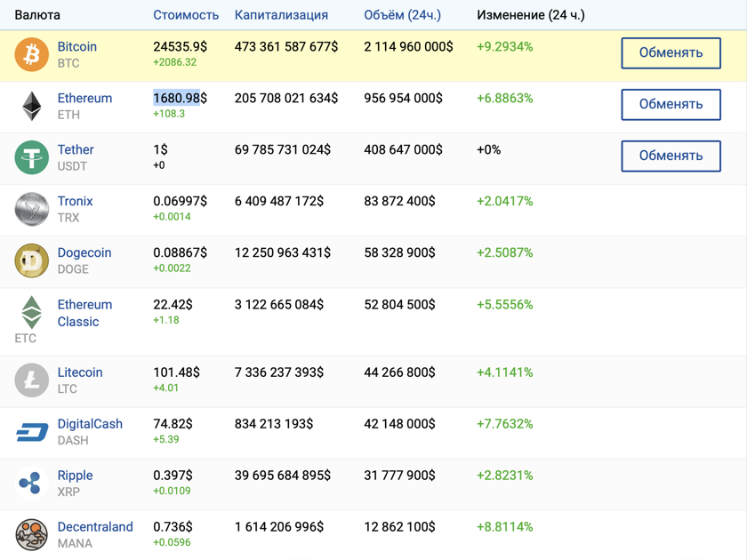The height and width of the screenshot is (560, 747).
Task: Click the DOGE ticker label
Action: tap(73, 269)
